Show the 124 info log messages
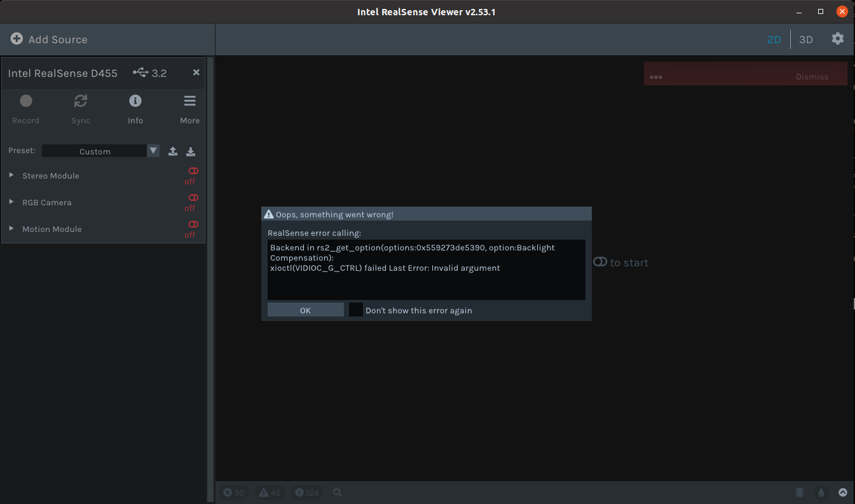 click(x=307, y=492)
